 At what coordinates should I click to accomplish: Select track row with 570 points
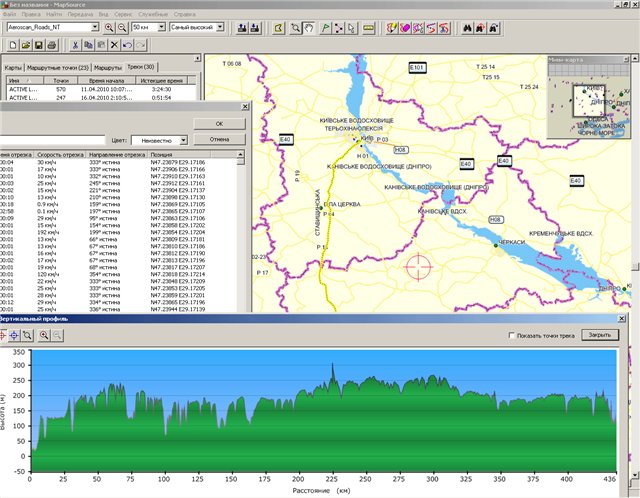pyautogui.click(x=100, y=89)
